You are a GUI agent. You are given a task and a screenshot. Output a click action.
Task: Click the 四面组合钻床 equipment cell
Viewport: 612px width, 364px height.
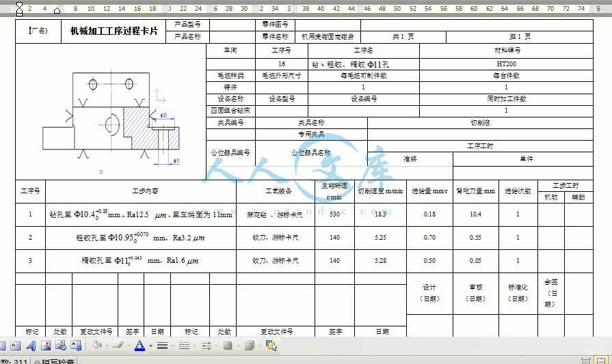click(x=230, y=111)
